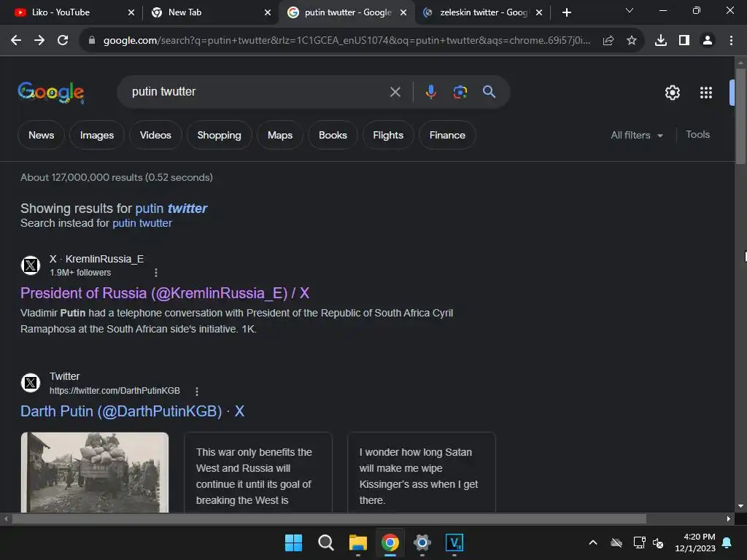
Task: Open Darth Putin @DarthPutinKGB link
Action: coord(133,411)
